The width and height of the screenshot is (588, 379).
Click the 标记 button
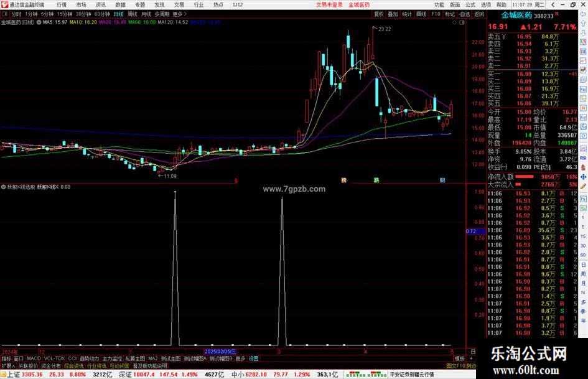tap(450, 14)
